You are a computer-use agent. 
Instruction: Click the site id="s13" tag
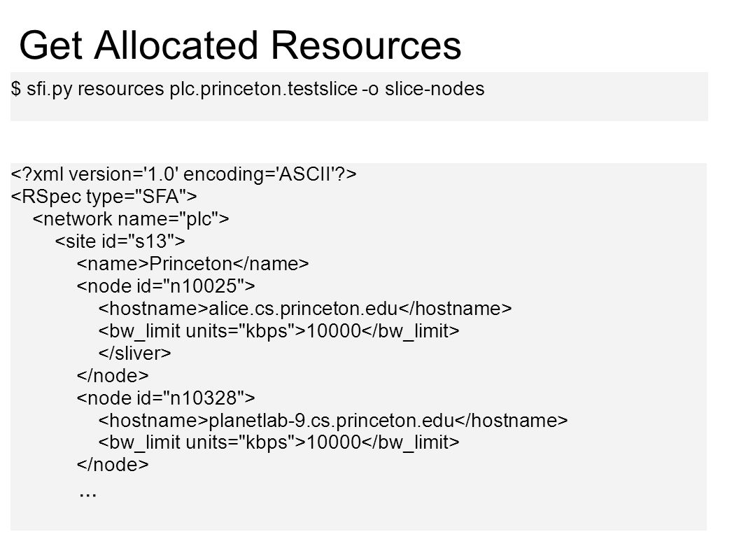pyautogui.click(x=120, y=241)
